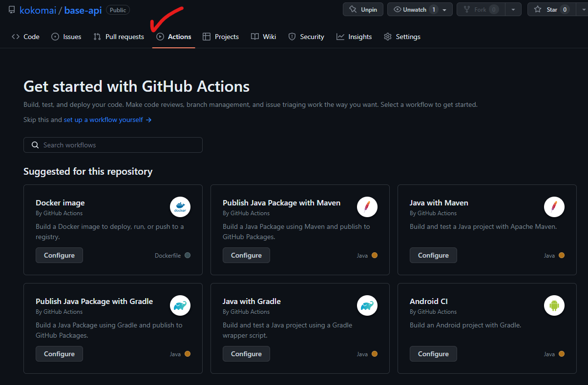This screenshot has height=385, width=588.
Task: Open the base-api repository link
Action: point(83,10)
